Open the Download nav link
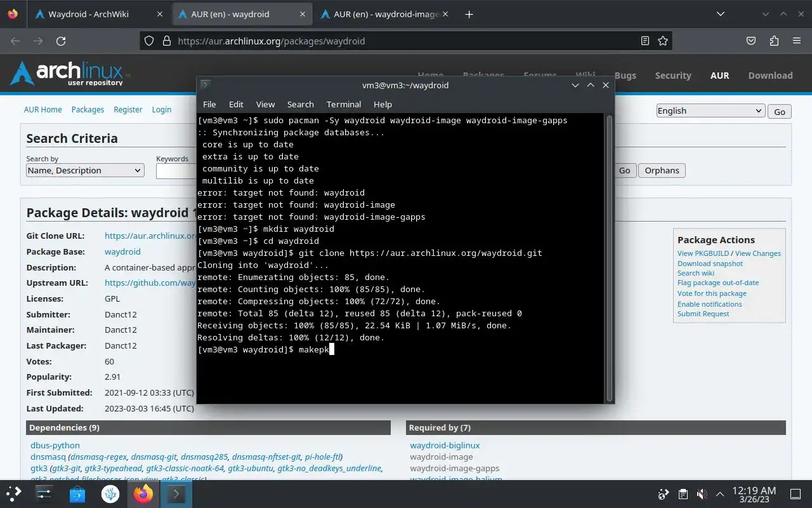Viewport: 812px width, 508px height. pyautogui.click(x=770, y=75)
